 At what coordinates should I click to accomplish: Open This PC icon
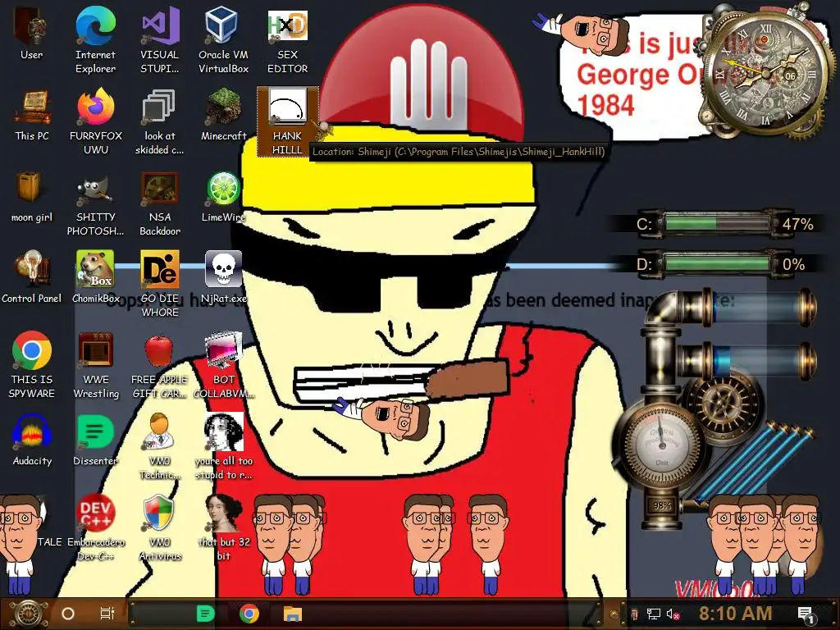(x=32, y=115)
